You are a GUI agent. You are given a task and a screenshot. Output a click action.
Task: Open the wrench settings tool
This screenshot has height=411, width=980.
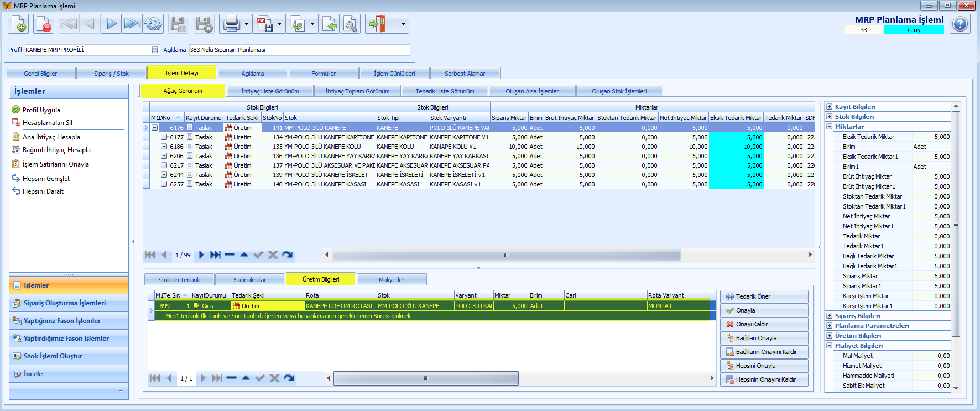350,24
